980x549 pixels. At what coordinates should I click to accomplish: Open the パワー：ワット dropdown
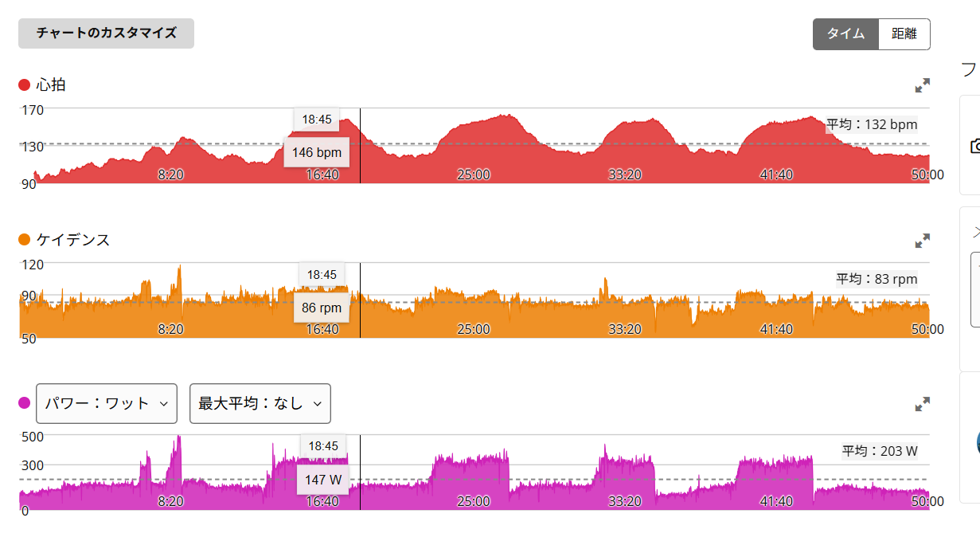(106, 403)
